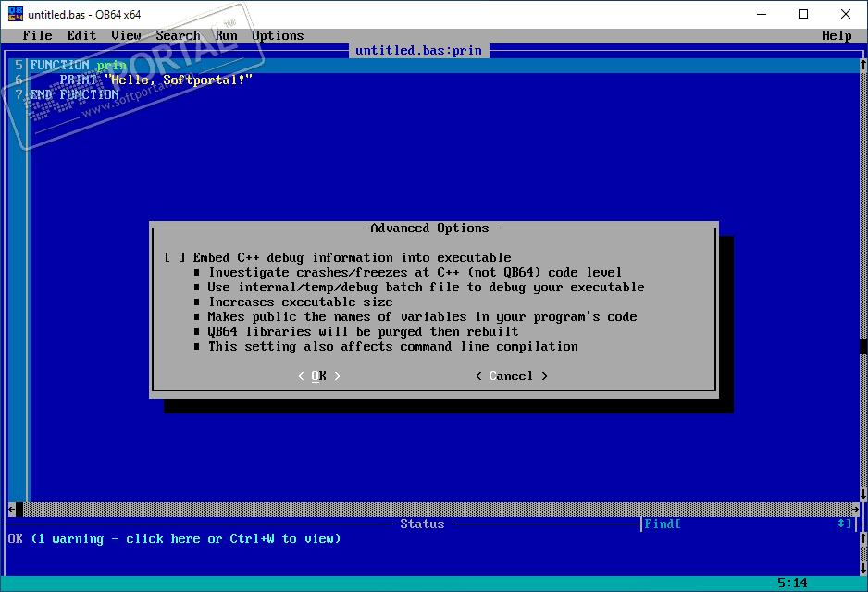Click the END FUNCTION code line
Viewport: 868px width, 592px height.
click(x=75, y=94)
